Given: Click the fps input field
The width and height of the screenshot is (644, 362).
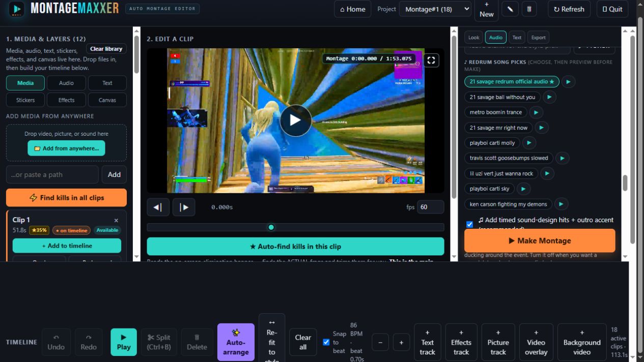Looking at the screenshot, I should point(430,207).
